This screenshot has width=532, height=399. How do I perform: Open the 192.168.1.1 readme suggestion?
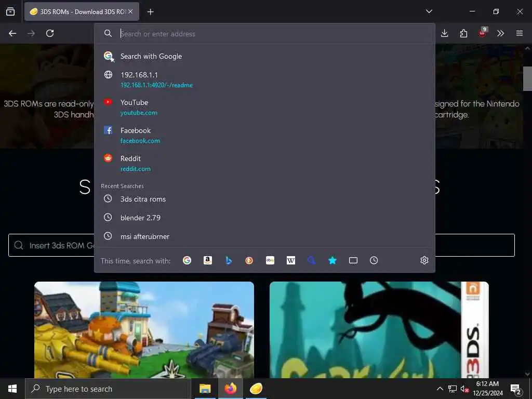(264, 79)
